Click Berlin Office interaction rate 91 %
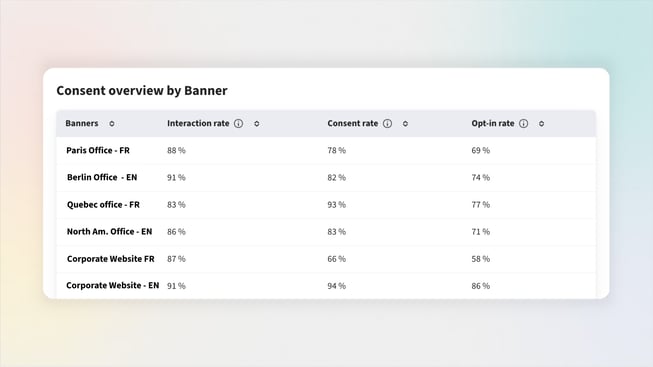Screen dimensions: 653x367 pyautogui.click(x=176, y=177)
